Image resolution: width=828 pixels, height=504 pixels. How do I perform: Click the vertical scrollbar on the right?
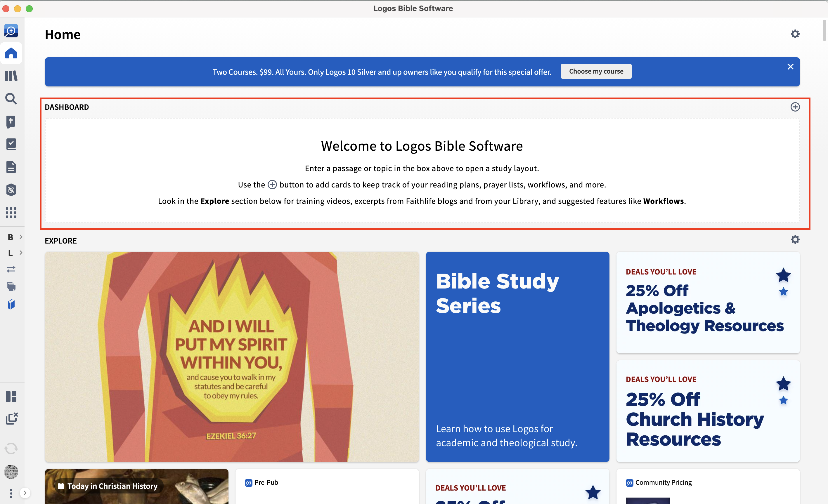click(x=824, y=30)
